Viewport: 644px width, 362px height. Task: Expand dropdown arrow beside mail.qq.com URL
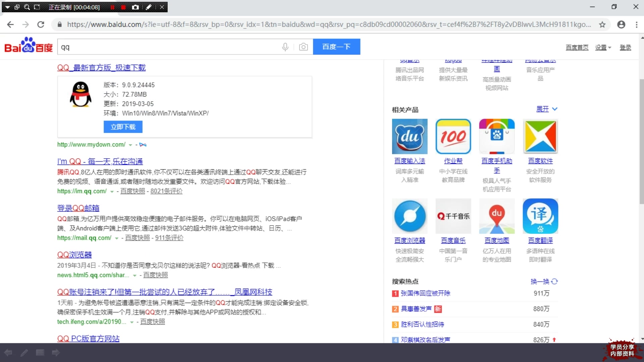click(x=117, y=238)
